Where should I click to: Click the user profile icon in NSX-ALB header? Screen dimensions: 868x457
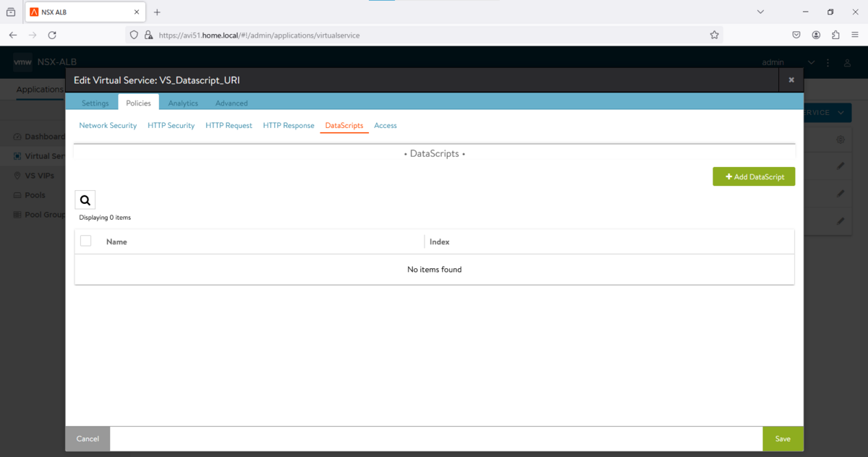(x=848, y=63)
